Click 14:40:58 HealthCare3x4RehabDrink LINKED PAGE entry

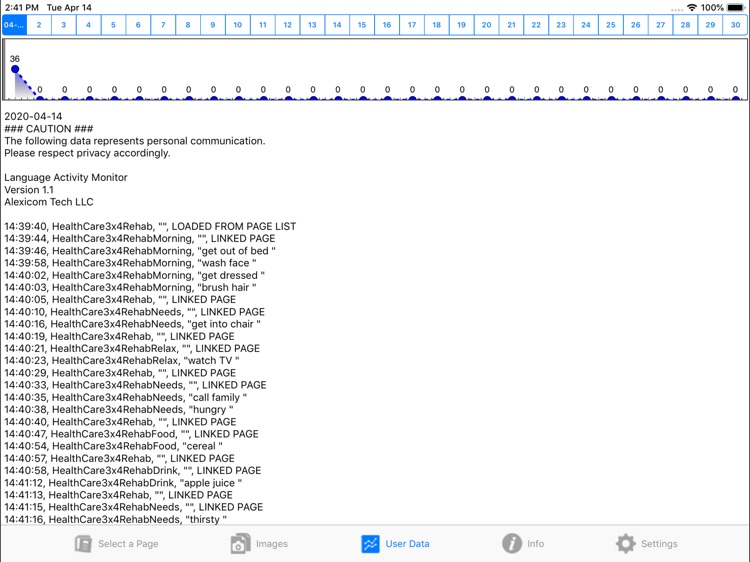tap(132, 471)
